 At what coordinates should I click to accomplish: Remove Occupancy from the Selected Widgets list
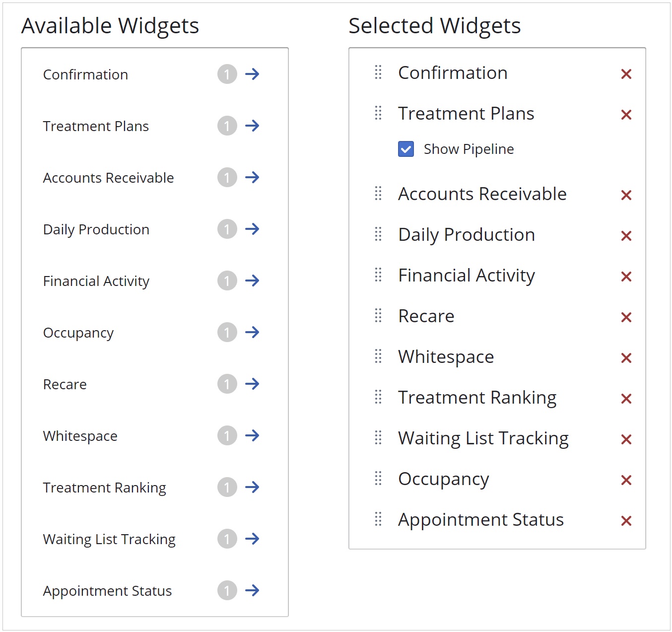click(626, 480)
